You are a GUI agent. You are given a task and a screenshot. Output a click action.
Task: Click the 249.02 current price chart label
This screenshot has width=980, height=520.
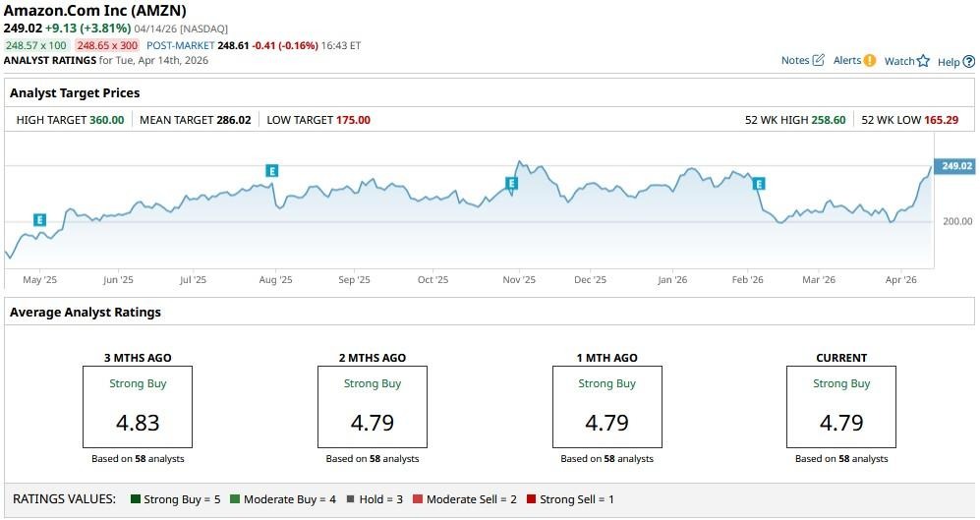955,165
